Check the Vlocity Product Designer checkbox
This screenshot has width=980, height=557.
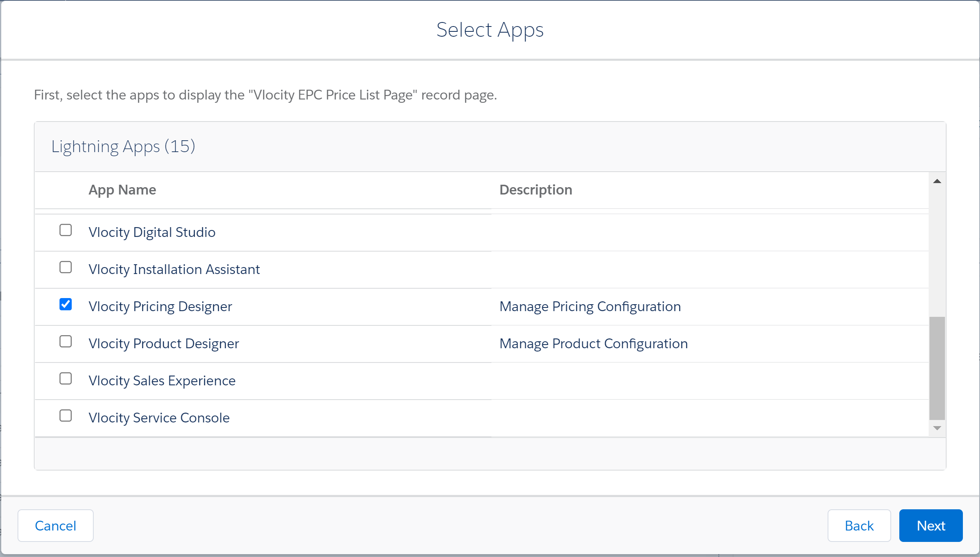[66, 342]
